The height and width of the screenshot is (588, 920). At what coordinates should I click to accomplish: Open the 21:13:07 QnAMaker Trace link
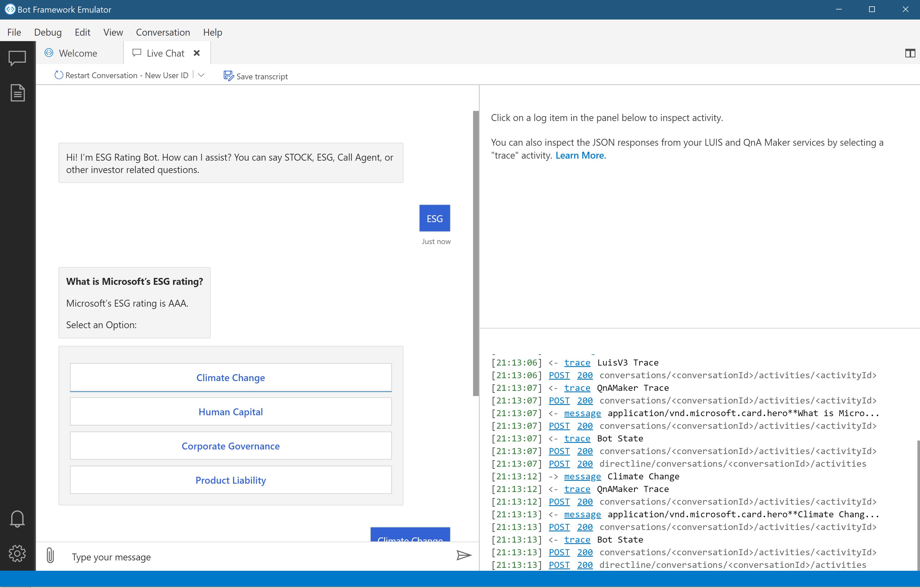[x=577, y=388]
